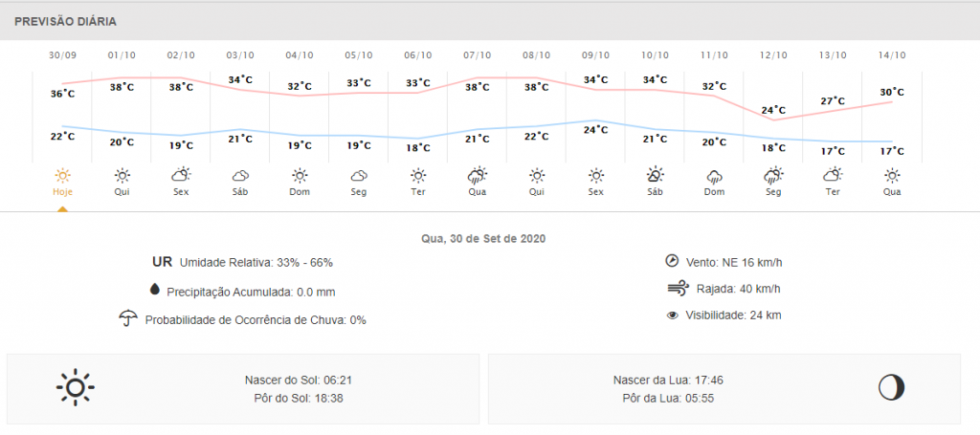Select the partly cloudy icon for Sex 02/10
Screen dimensions: 980x435
pyautogui.click(x=181, y=175)
